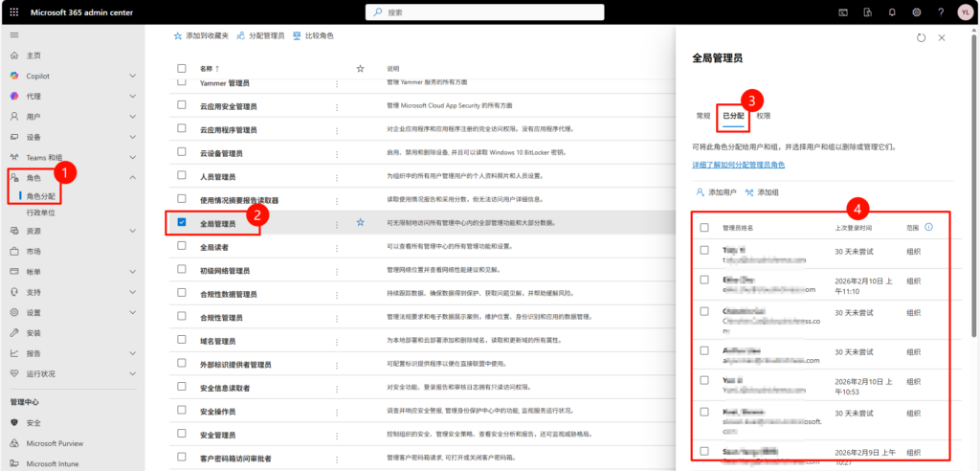Image resolution: width=980 pixels, height=471 pixels.
Task: Collapse the 角色 navigation section
Action: (132, 177)
